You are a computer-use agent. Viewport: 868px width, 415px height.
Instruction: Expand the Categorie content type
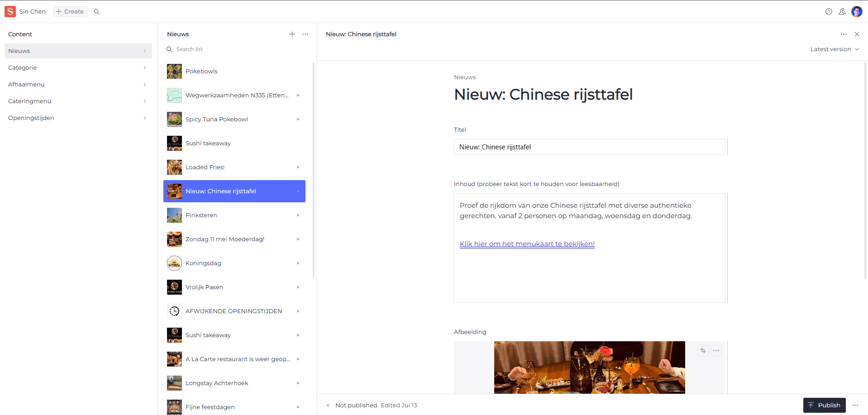[78, 67]
